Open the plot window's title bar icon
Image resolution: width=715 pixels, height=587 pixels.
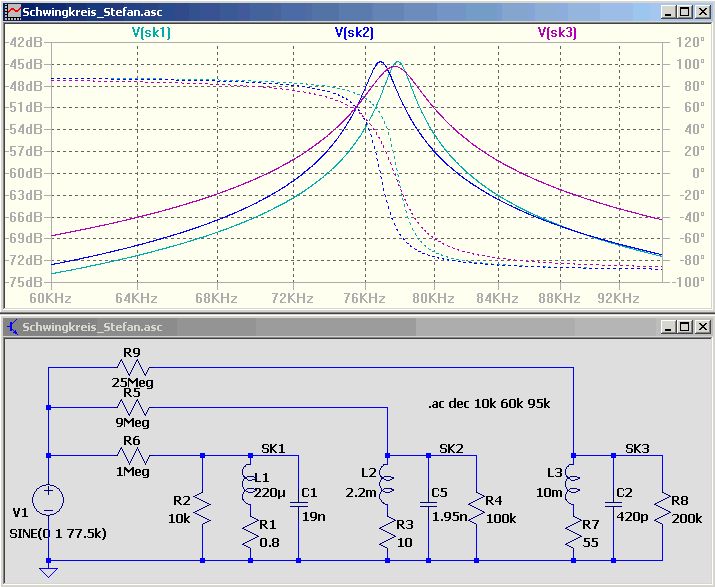coord(12,12)
